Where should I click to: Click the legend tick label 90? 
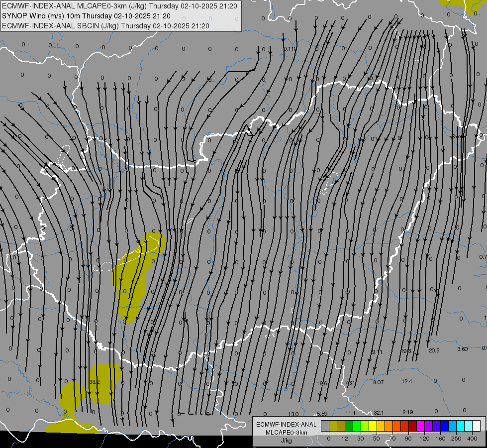(408, 439)
